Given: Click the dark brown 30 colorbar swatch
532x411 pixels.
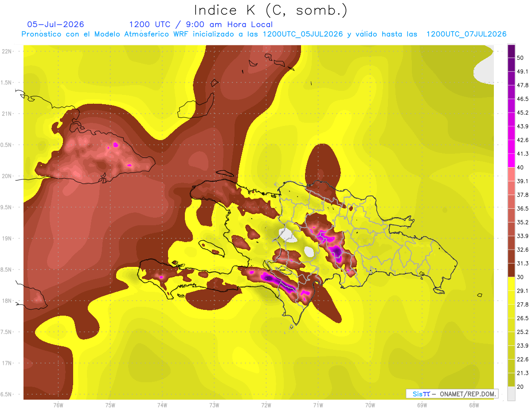Looking at the screenshot, I should click(511, 270).
